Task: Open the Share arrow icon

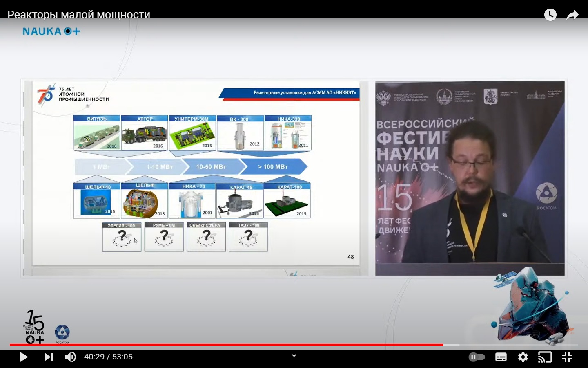Action: (x=572, y=15)
